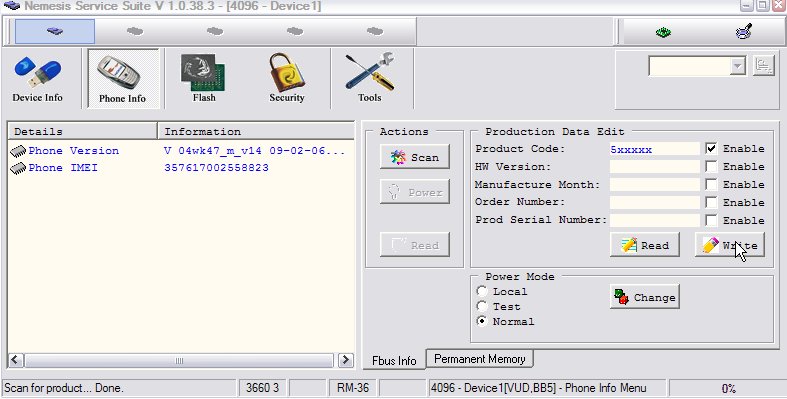Open the Security section
The image size is (787, 399).
click(x=287, y=79)
